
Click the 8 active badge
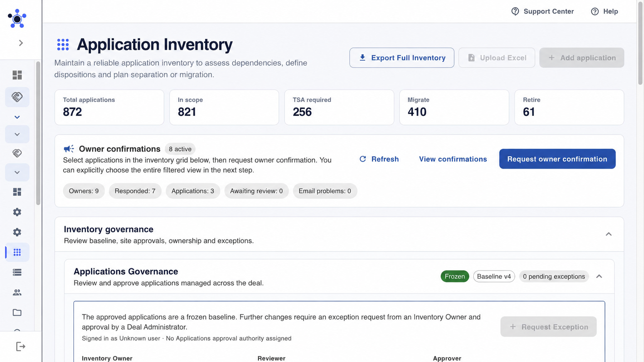[x=180, y=149]
